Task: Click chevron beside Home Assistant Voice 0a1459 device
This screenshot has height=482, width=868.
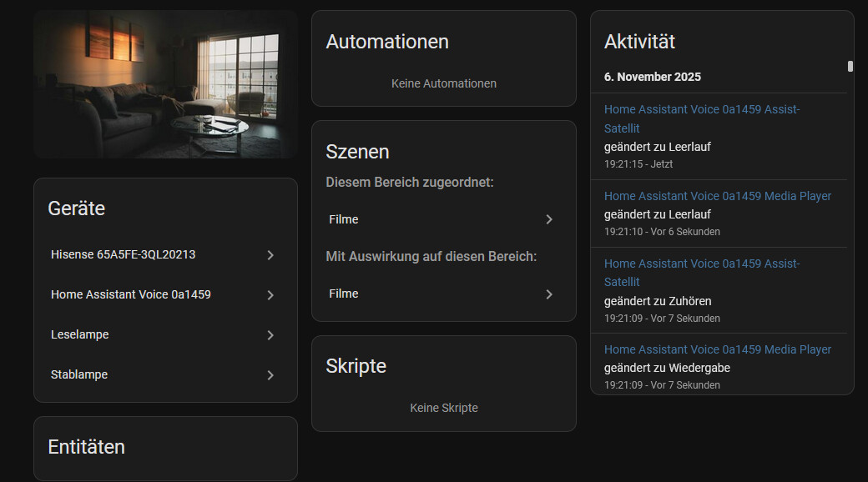Action: pyautogui.click(x=270, y=295)
